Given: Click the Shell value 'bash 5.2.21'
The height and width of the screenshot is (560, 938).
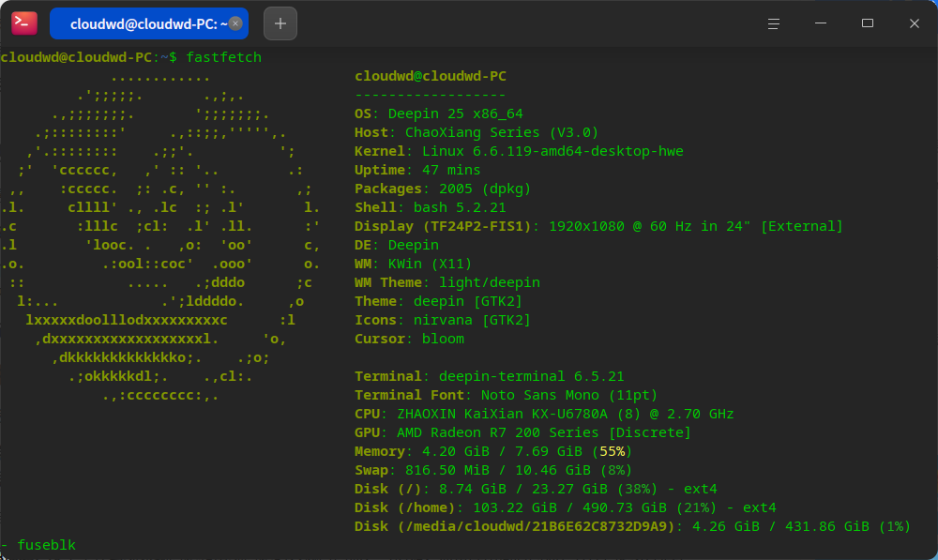Looking at the screenshot, I should [460, 207].
